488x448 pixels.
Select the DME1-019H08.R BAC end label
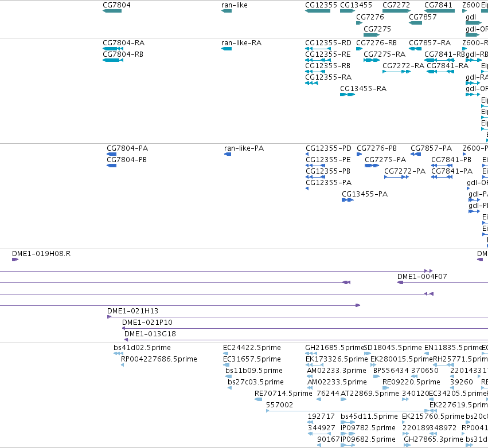click(41, 253)
